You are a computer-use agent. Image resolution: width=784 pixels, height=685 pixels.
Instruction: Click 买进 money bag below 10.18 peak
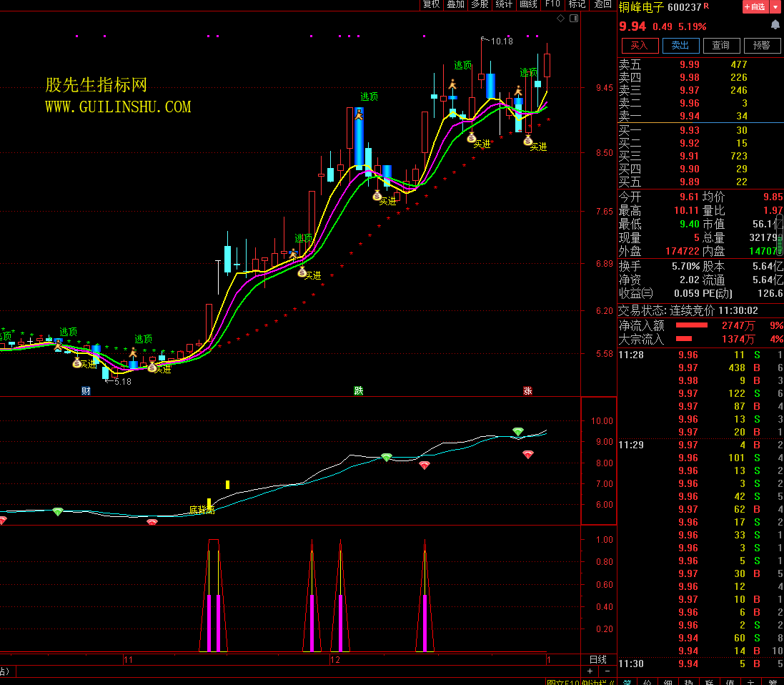tap(472, 137)
